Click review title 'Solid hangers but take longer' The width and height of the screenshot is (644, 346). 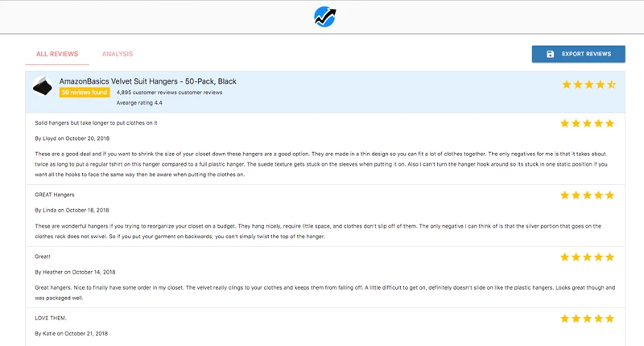coord(96,123)
